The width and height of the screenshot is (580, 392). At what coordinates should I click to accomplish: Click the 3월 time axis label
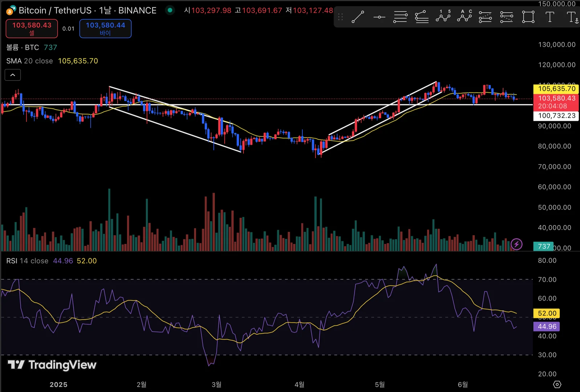216,385
